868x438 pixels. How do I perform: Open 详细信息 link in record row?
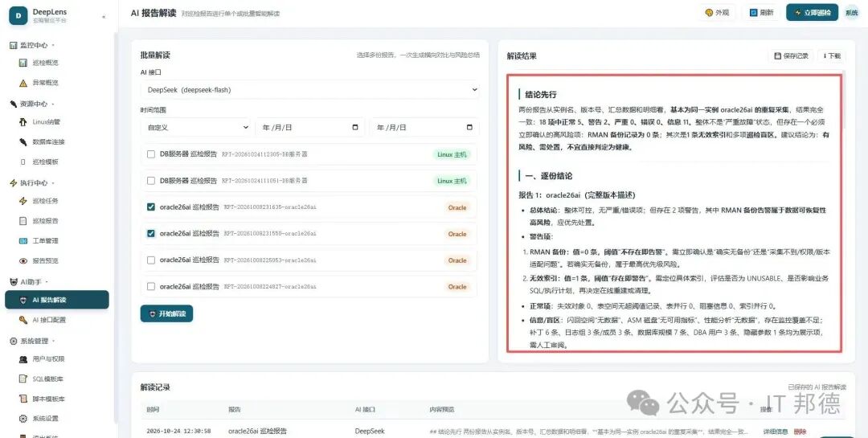coord(776,432)
